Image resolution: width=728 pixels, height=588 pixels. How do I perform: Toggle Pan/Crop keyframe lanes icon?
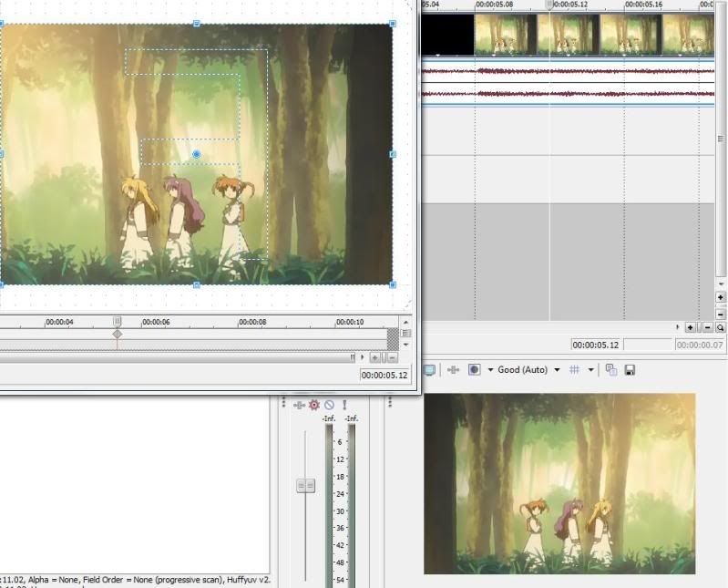coord(405,333)
